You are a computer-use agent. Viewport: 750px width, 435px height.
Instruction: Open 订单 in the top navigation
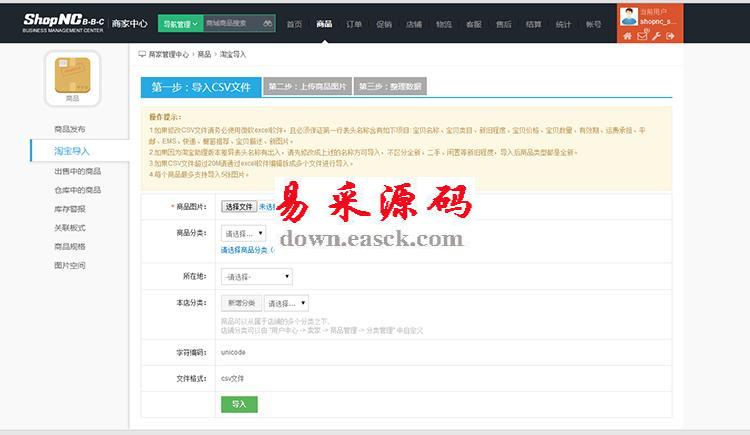[354, 23]
